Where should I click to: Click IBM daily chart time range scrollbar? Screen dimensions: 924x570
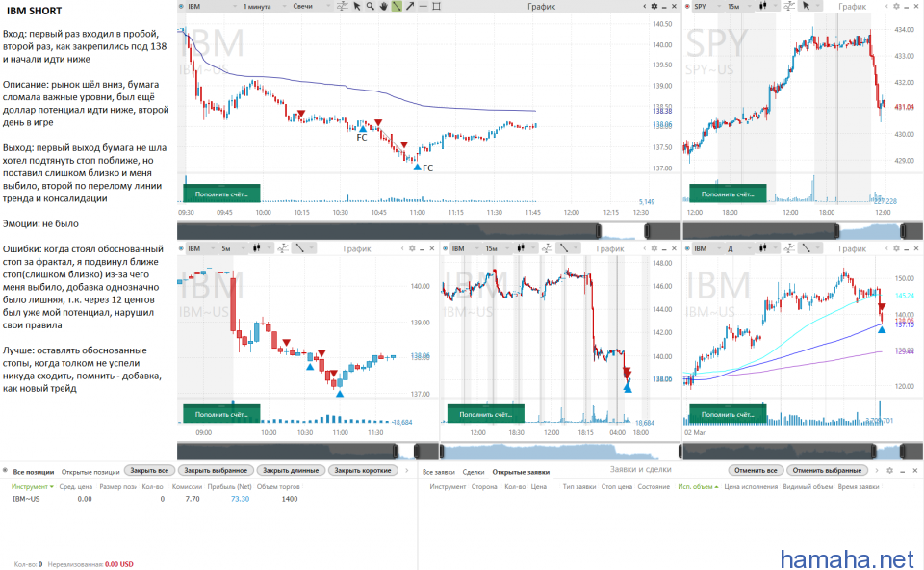click(803, 452)
